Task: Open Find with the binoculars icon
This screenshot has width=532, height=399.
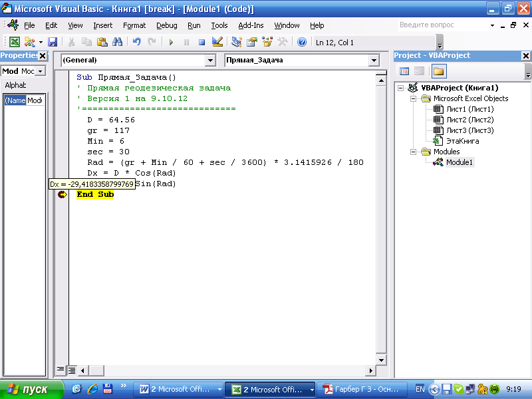Action: pyautogui.click(x=118, y=42)
